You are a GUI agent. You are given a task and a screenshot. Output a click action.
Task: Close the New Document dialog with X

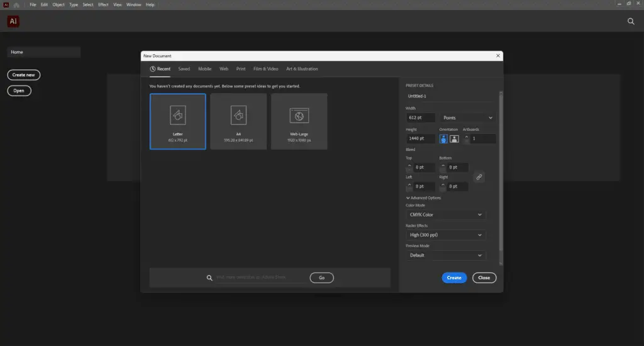click(498, 56)
